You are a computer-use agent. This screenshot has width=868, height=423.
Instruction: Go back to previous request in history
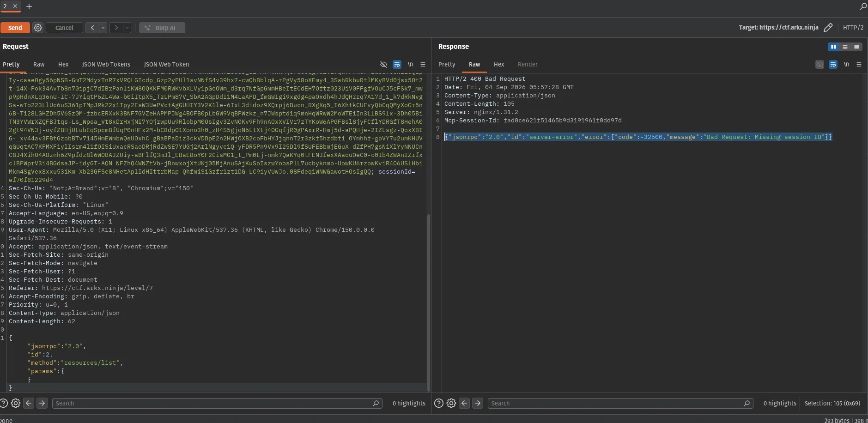(92, 28)
